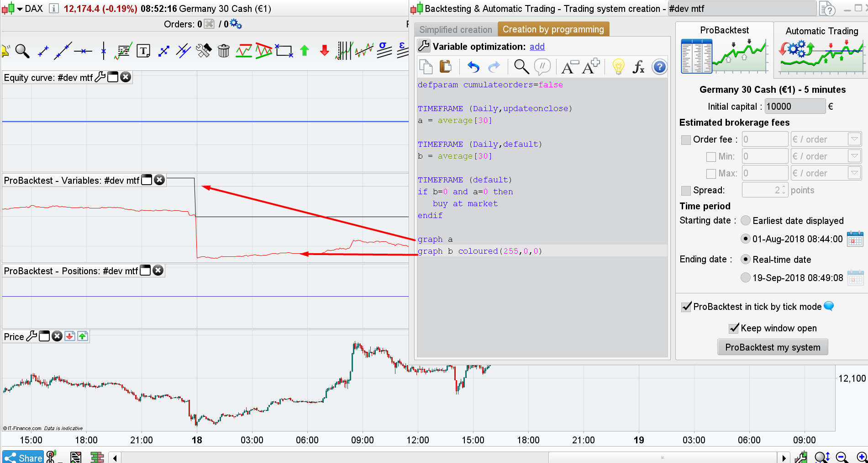Open the DAX info icon
This screenshot has height=463, width=868.
pyautogui.click(x=53, y=9)
